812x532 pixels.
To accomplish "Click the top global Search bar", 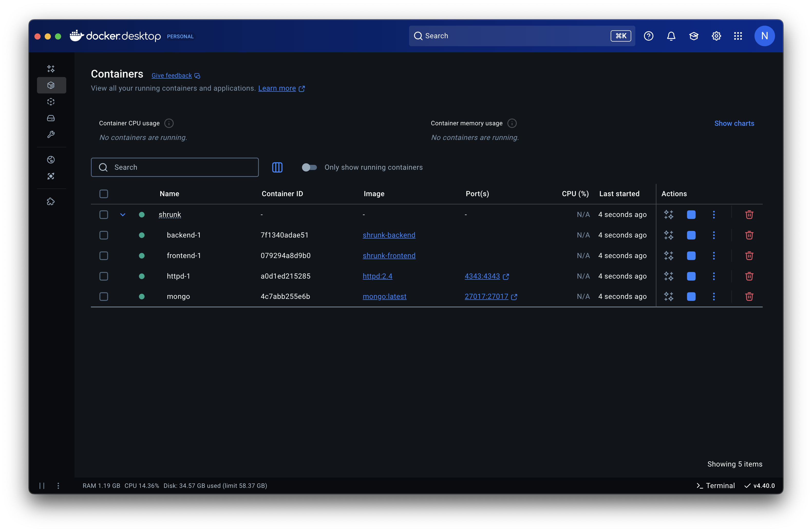I will pos(522,36).
